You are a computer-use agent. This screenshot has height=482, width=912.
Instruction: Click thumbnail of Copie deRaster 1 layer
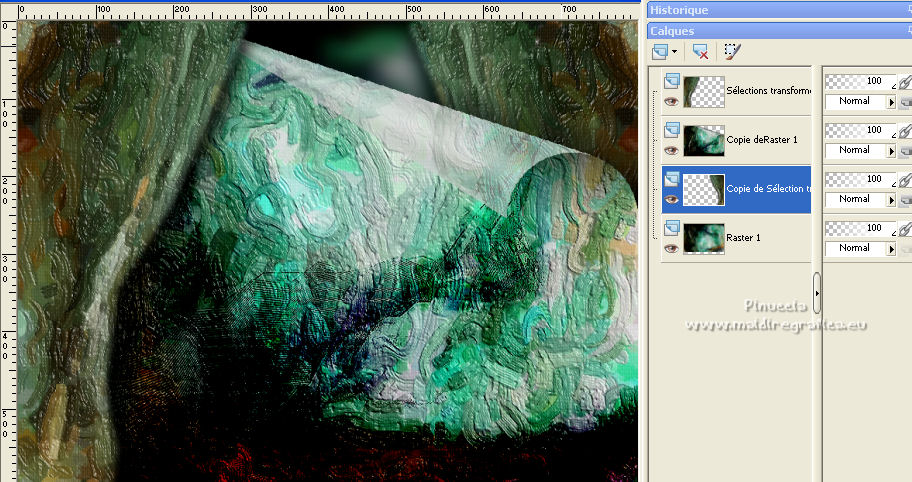[x=704, y=141]
